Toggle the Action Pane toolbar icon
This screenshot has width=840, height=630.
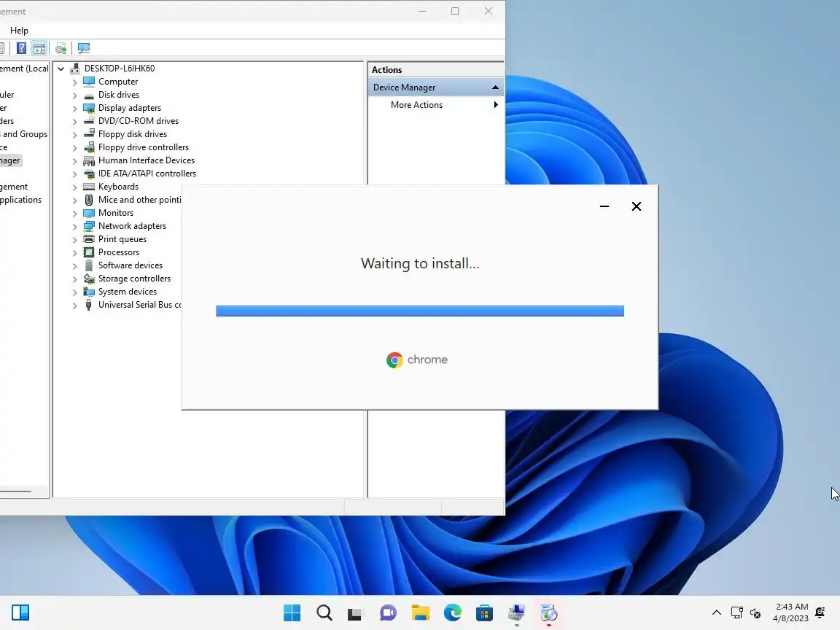(39, 48)
